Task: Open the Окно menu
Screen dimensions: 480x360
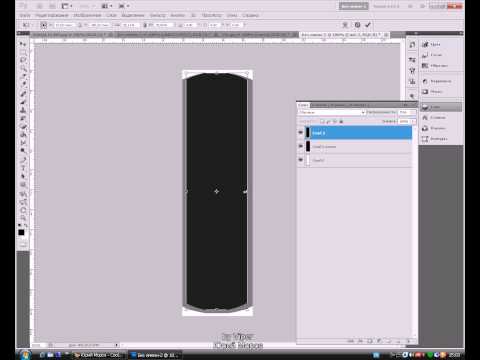Action: (x=232, y=15)
